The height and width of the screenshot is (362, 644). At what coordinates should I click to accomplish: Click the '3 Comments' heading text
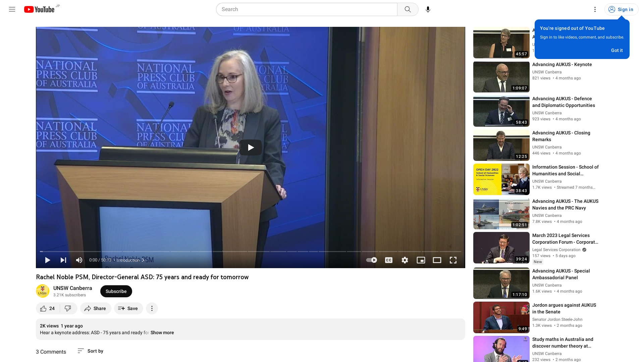point(51,352)
